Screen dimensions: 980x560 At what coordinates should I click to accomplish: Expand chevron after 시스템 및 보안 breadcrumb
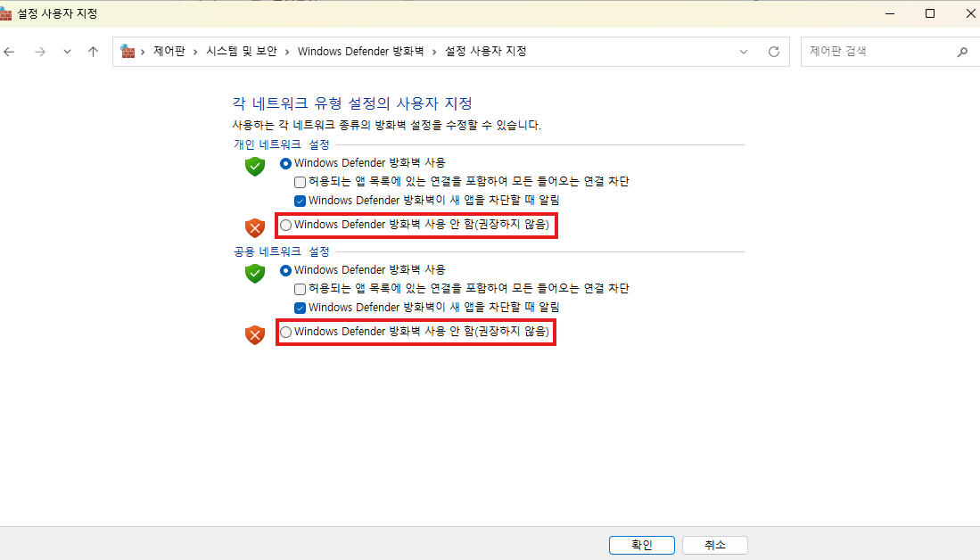pos(287,52)
